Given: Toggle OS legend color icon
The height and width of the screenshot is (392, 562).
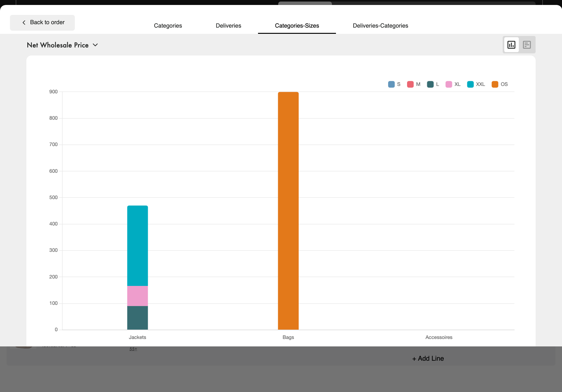Looking at the screenshot, I should point(495,84).
